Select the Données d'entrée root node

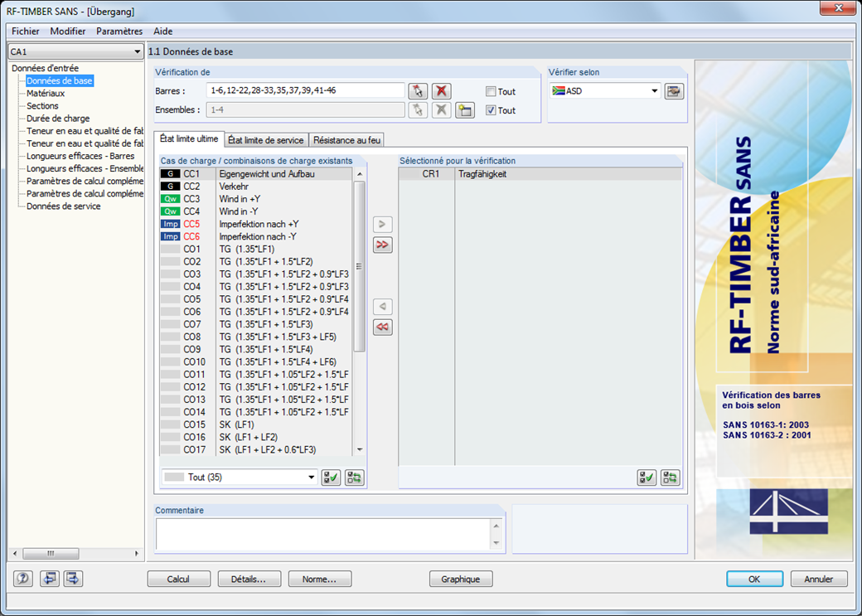point(45,68)
